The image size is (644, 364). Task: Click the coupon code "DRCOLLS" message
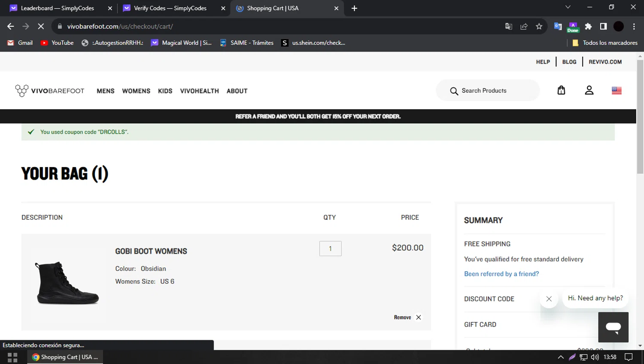(x=84, y=132)
